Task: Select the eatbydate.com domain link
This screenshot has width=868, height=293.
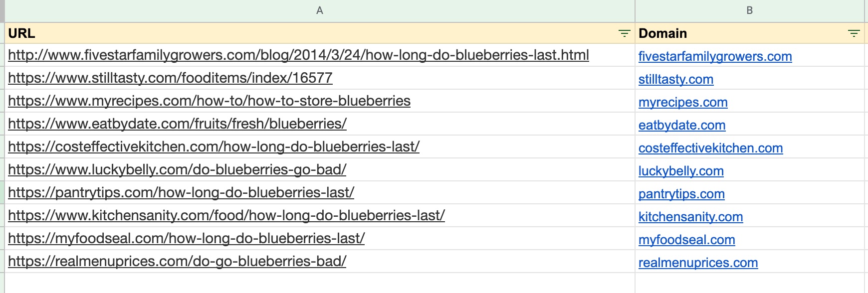Action: pos(682,125)
